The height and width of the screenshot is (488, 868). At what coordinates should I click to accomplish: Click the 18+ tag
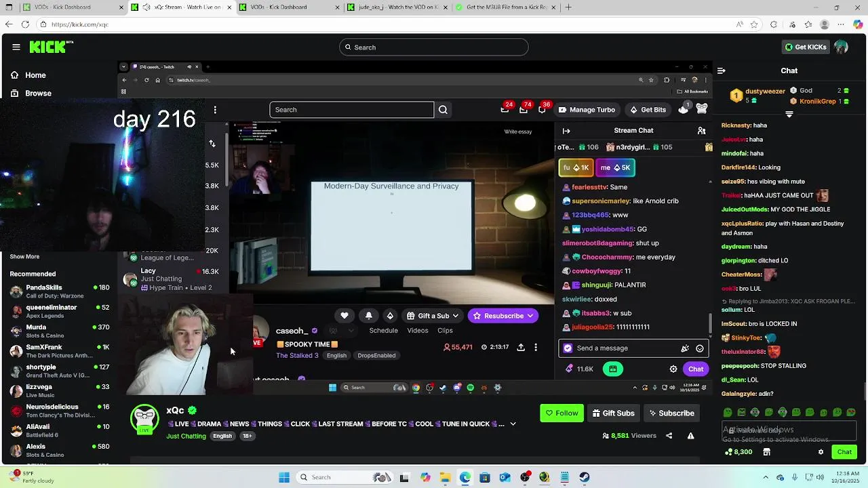click(248, 436)
